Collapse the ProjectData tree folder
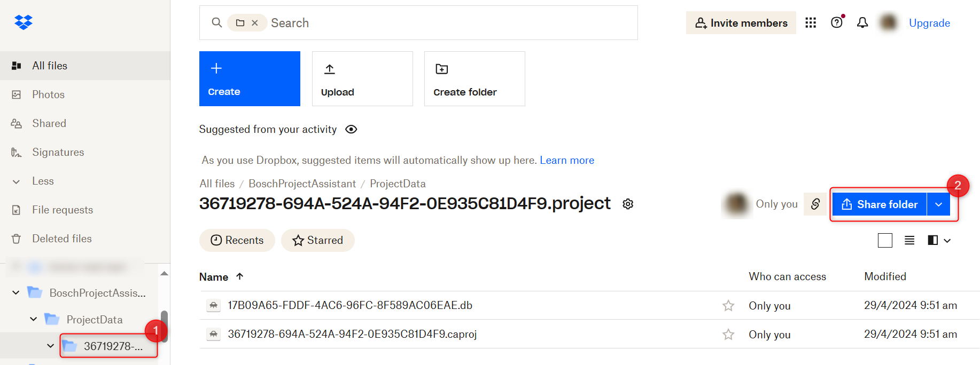This screenshot has width=980, height=365. tap(34, 319)
